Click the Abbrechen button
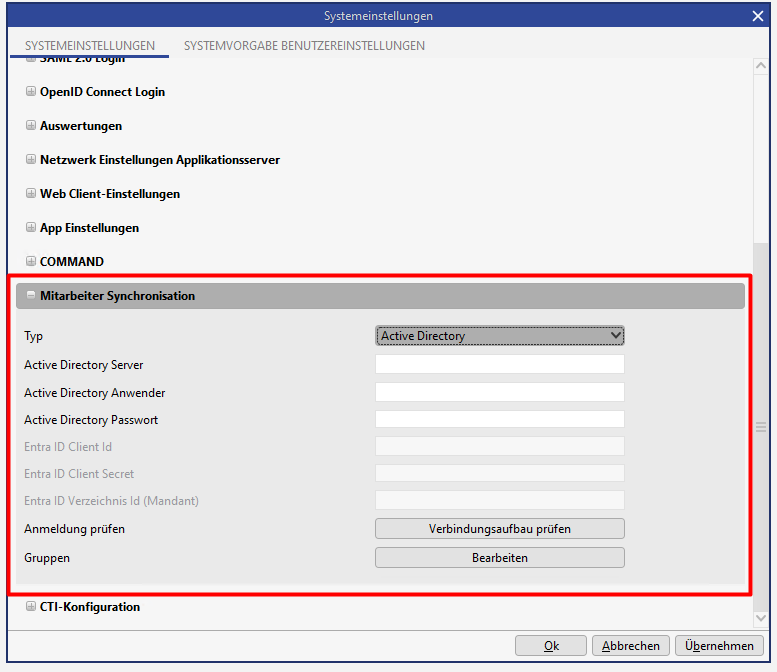Image resolution: width=777 pixels, height=672 pixels. (631, 646)
